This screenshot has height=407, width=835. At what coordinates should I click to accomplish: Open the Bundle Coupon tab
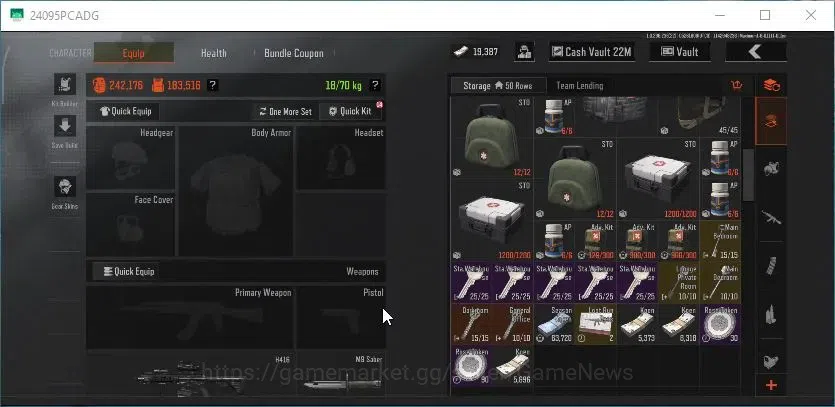coord(293,53)
